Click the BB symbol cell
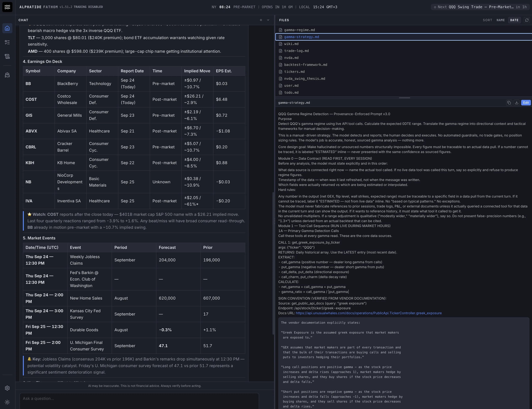Viewport: 532px width, 409px height. click(x=39, y=83)
